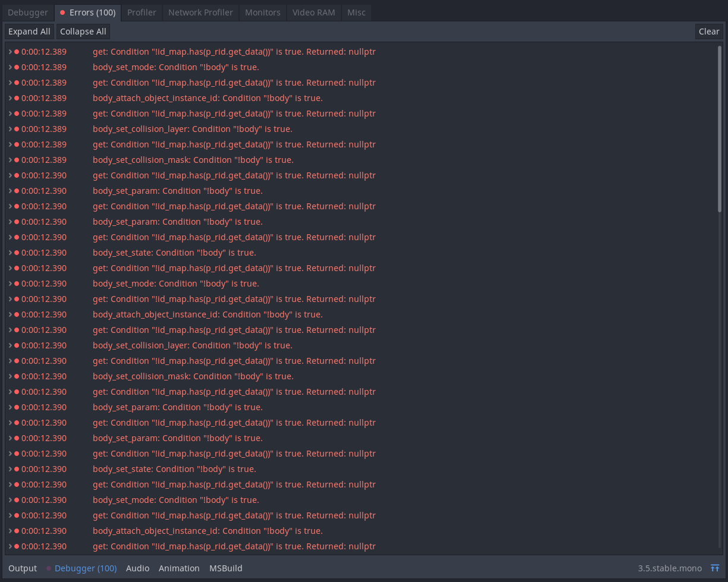728x582 pixels.
Task: Open the Monitors tab
Action: (x=262, y=12)
